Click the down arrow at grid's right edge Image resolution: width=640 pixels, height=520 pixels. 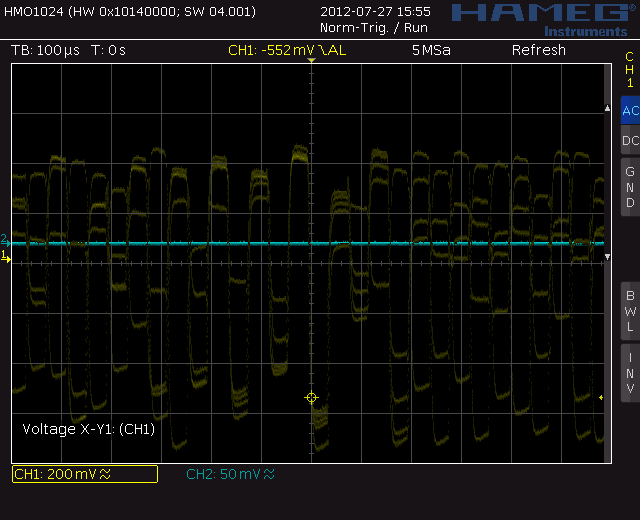[607, 258]
